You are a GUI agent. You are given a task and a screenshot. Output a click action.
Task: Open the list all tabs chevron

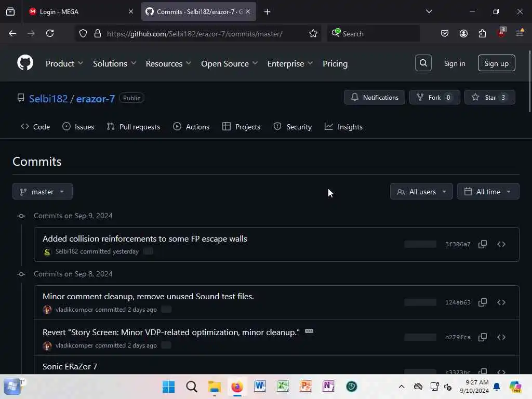click(x=429, y=11)
